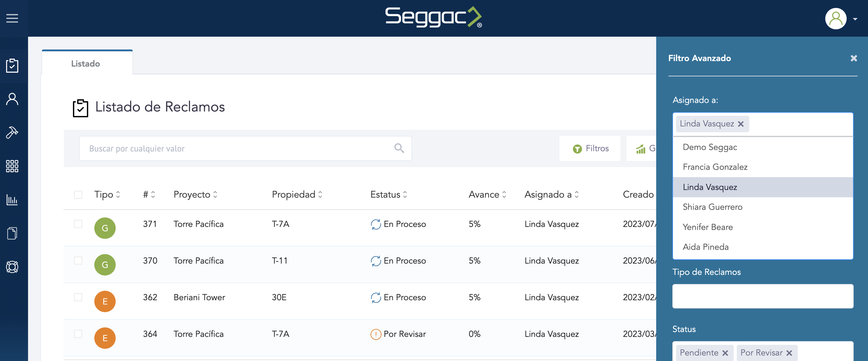Open the hamburger navigation menu
868x361 pixels.
12,18
